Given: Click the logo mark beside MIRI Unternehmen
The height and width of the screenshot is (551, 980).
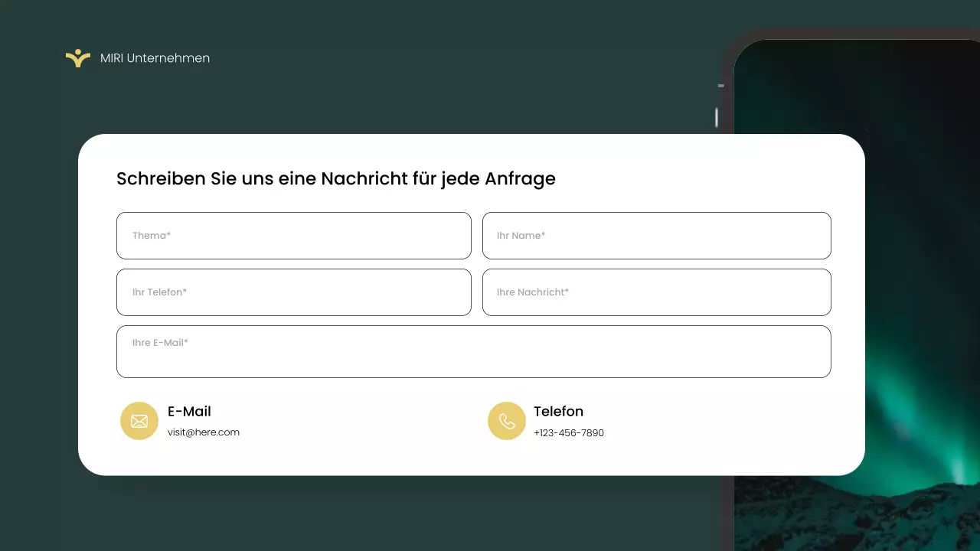Looking at the screenshot, I should pos(77,57).
